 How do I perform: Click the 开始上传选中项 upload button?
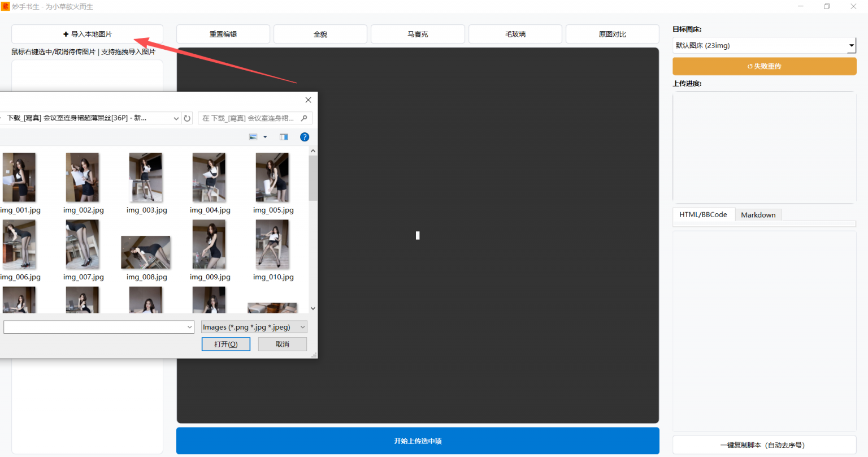pyautogui.click(x=418, y=441)
